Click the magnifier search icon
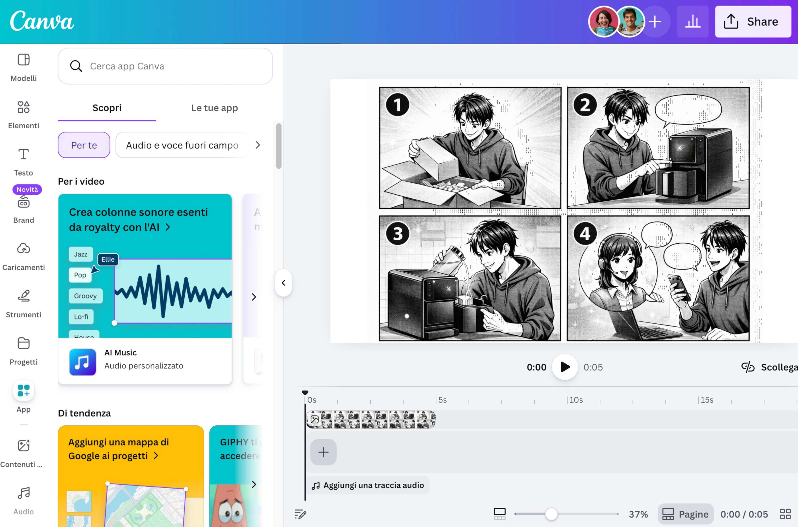This screenshot has width=798, height=532. point(76,66)
